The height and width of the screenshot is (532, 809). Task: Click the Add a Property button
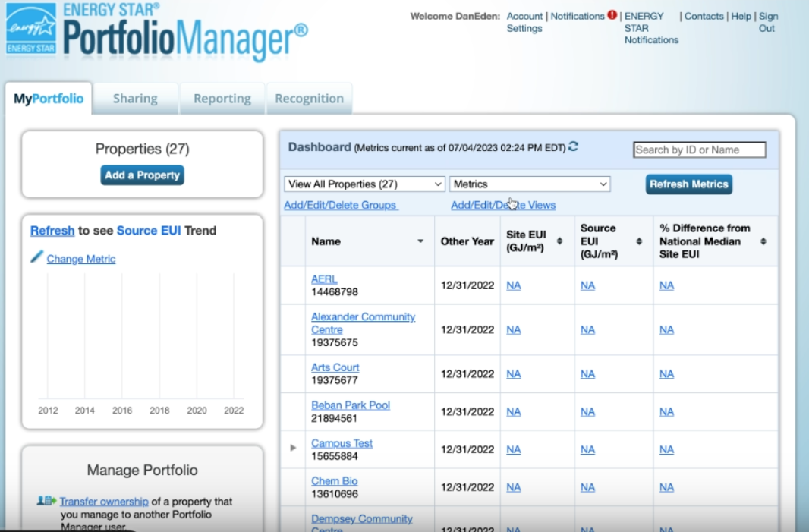[x=143, y=175]
